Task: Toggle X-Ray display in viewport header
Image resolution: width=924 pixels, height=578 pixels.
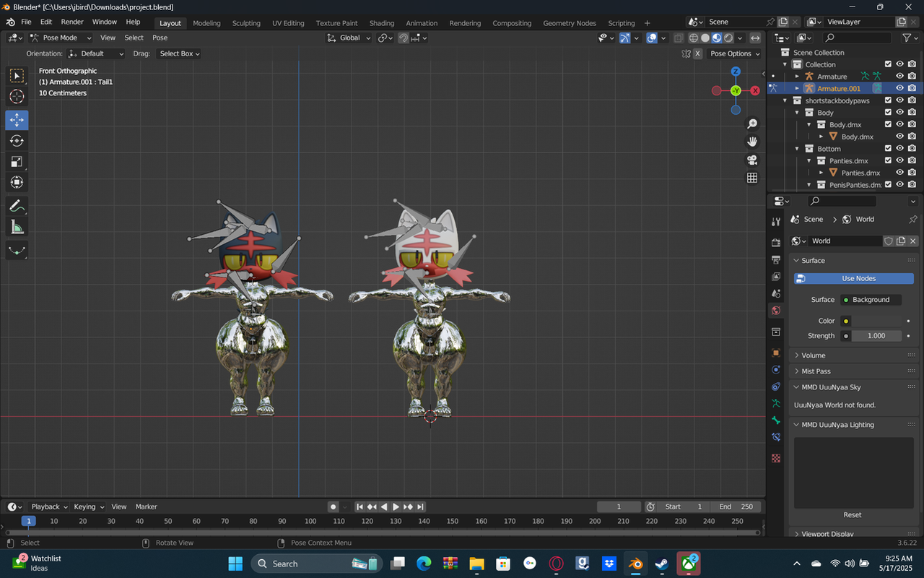Action: point(679,38)
